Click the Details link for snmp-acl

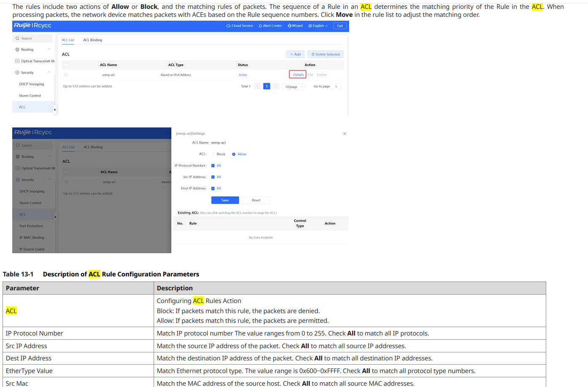click(x=298, y=75)
